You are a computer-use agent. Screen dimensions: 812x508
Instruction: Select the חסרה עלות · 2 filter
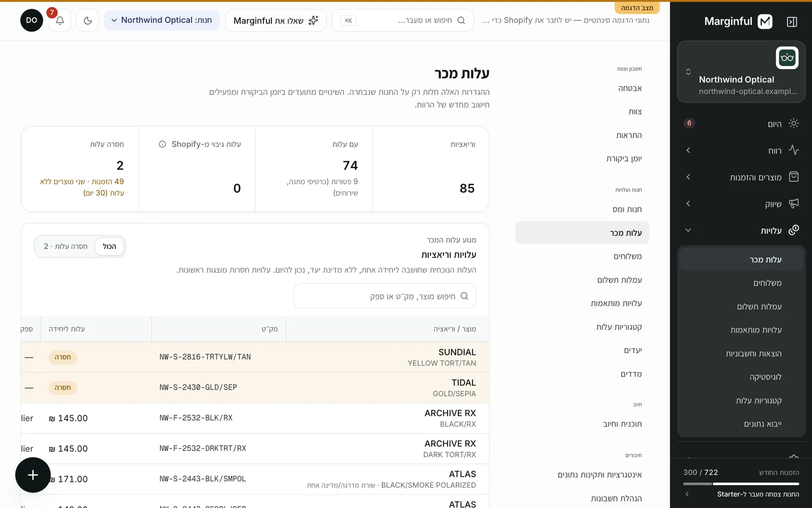point(65,246)
